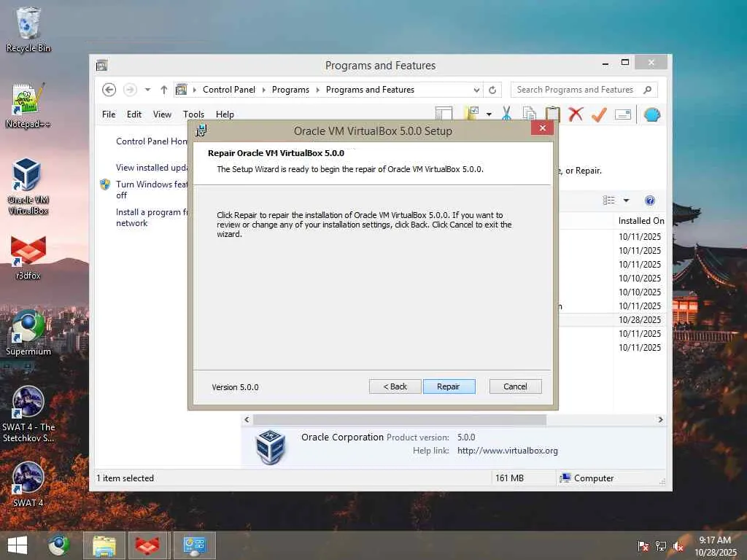Image resolution: width=747 pixels, height=560 pixels.
Task: Click the explorer Forward navigation arrow
Action: pyautogui.click(x=130, y=90)
